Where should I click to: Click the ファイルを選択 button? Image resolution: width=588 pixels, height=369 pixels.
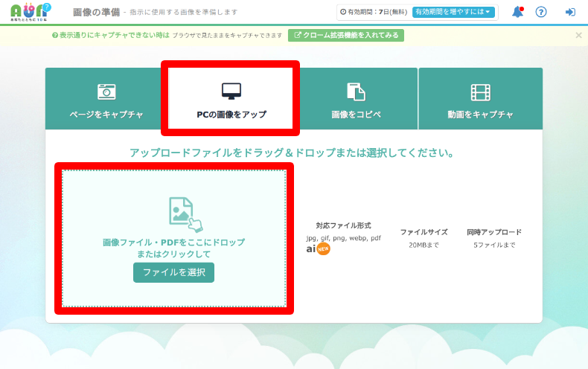click(173, 272)
